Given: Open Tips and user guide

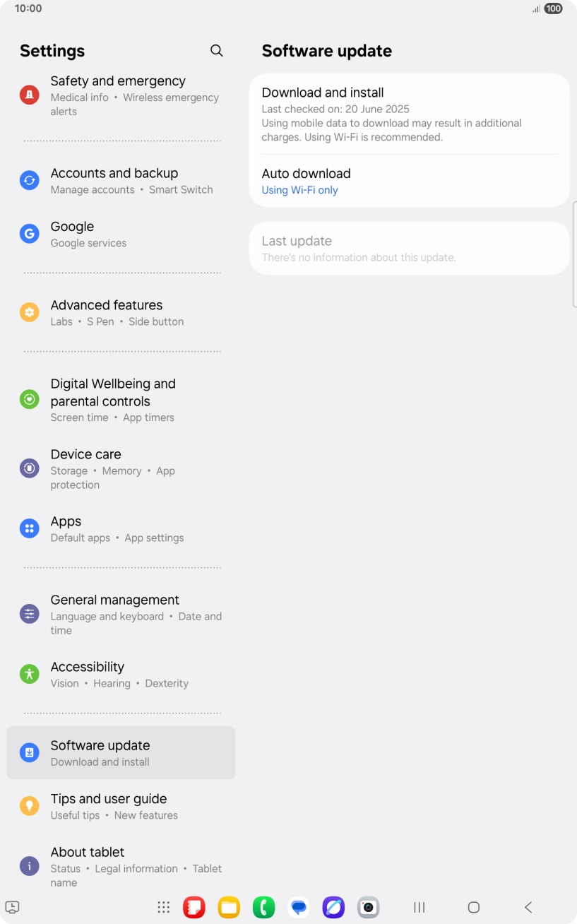Looking at the screenshot, I should tap(121, 806).
